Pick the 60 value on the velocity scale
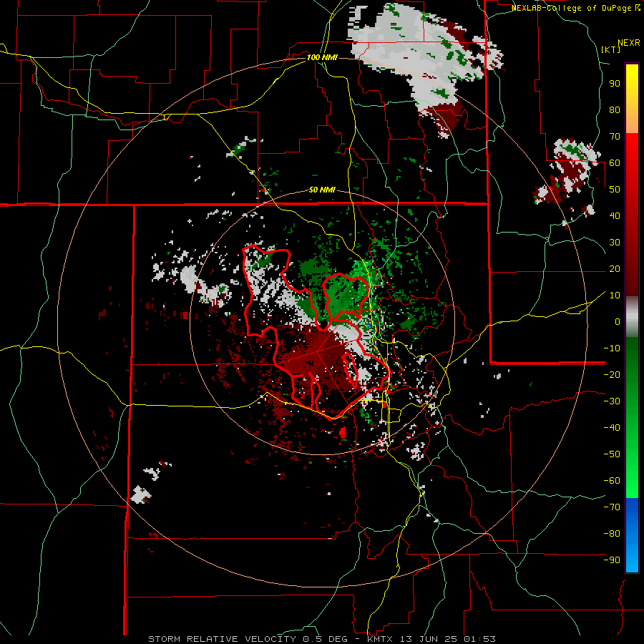Image resolution: width=644 pixels, height=644 pixels. coord(615,162)
